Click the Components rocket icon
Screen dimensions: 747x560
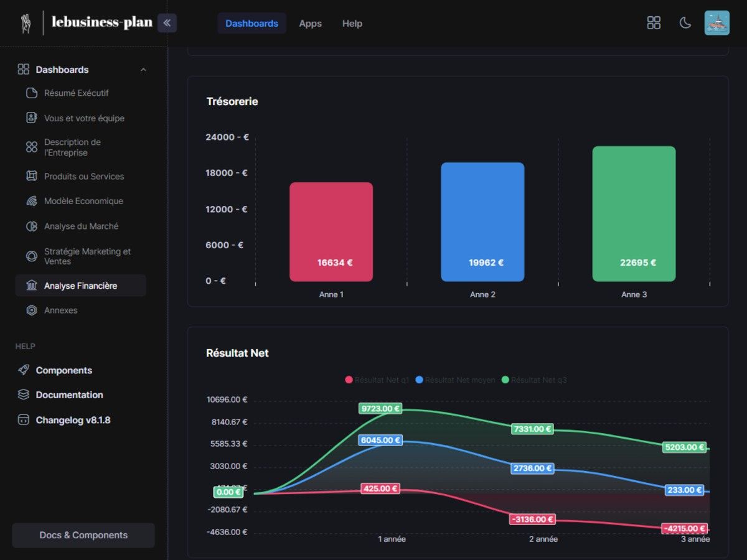click(24, 370)
